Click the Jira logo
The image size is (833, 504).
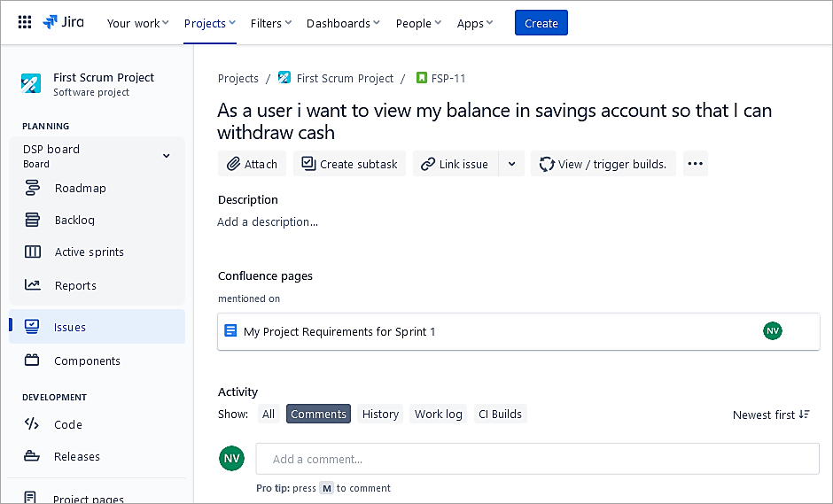[64, 23]
